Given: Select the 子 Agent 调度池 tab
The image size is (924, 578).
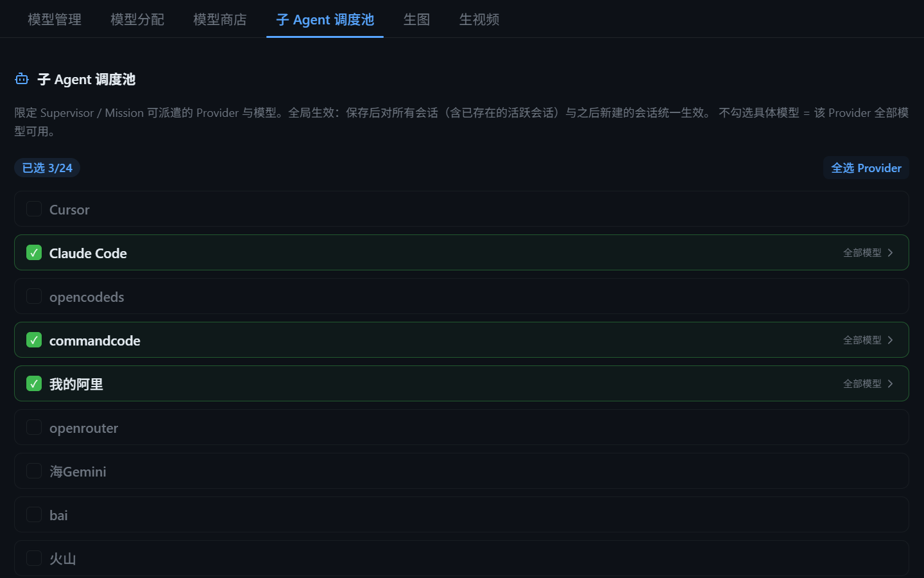Looking at the screenshot, I should 325,19.
